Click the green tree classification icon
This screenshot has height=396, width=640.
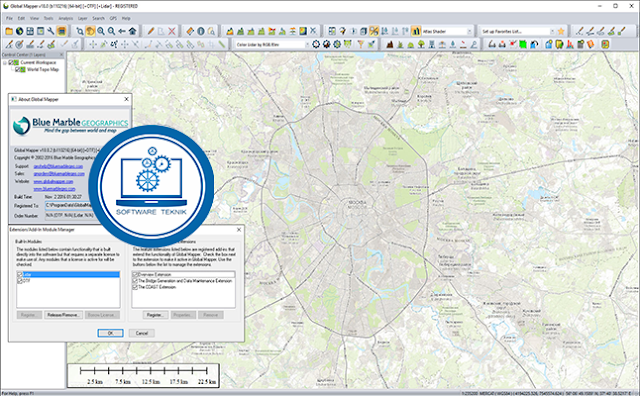(421, 44)
